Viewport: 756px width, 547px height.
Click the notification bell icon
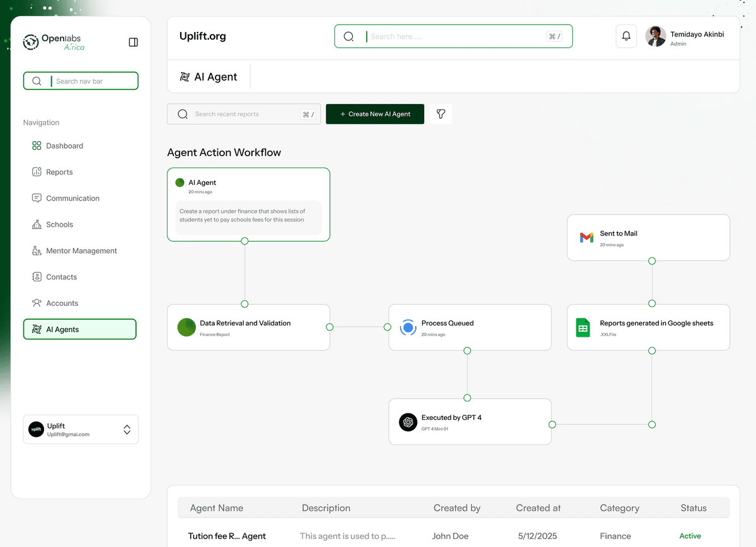626,37
